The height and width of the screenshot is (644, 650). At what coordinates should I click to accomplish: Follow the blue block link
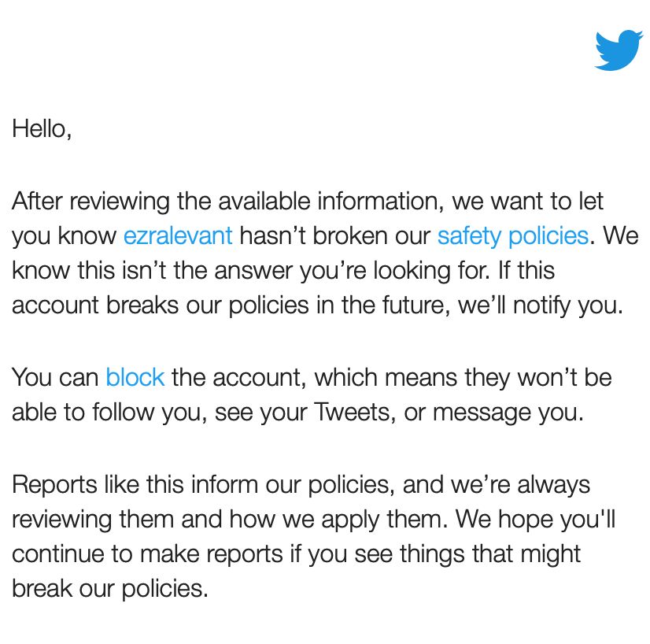click(135, 377)
